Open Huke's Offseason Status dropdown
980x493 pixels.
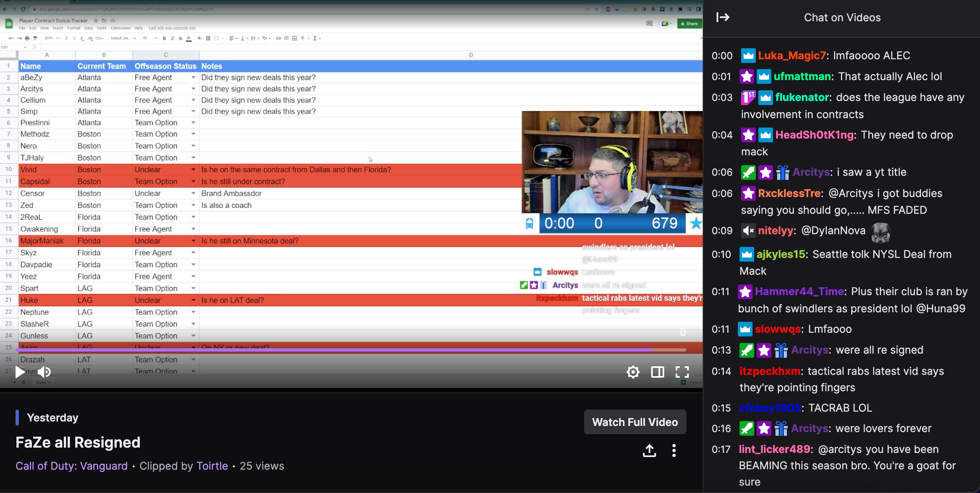pos(193,300)
